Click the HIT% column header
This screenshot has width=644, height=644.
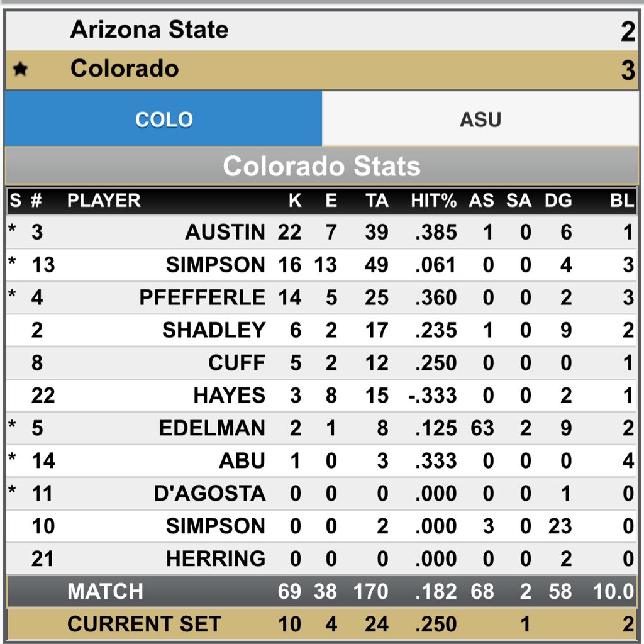coord(434,201)
